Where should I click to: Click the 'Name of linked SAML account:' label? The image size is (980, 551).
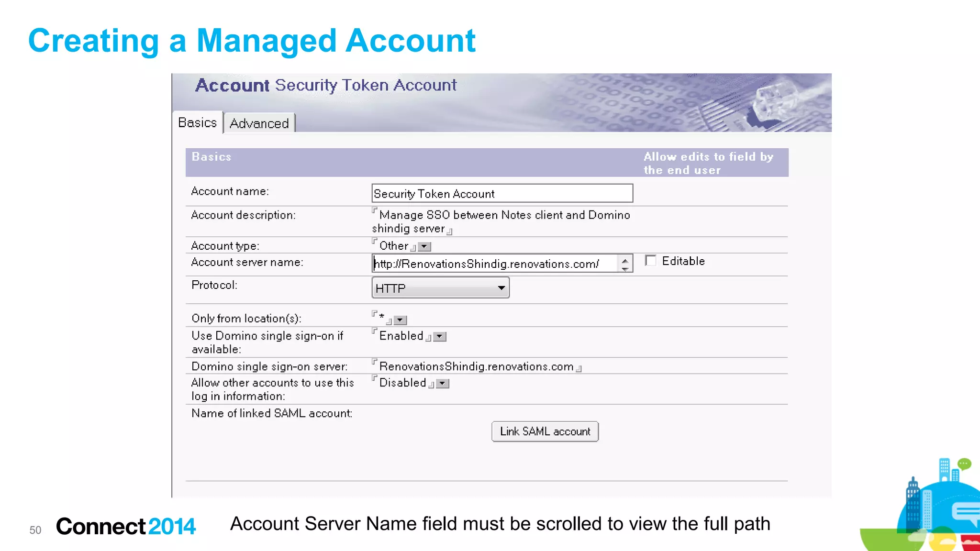(272, 413)
